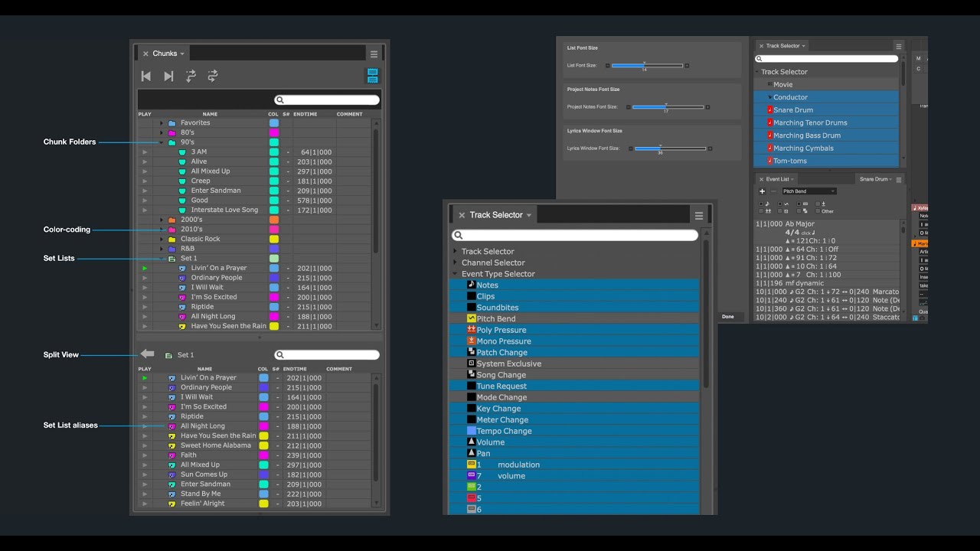This screenshot has width=980, height=551.
Task: Click the play arrow for 3 AM chunk
Action: click(145, 152)
